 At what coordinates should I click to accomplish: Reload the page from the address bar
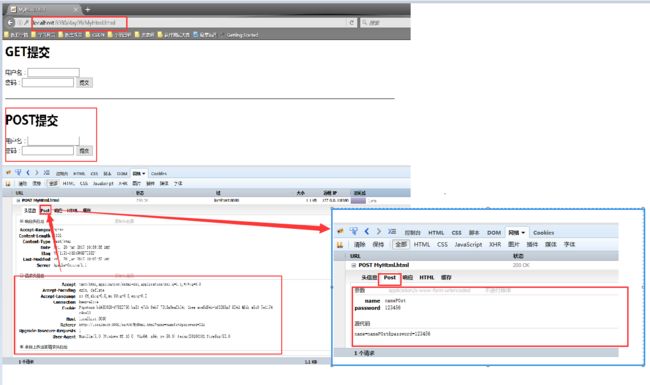(x=352, y=22)
